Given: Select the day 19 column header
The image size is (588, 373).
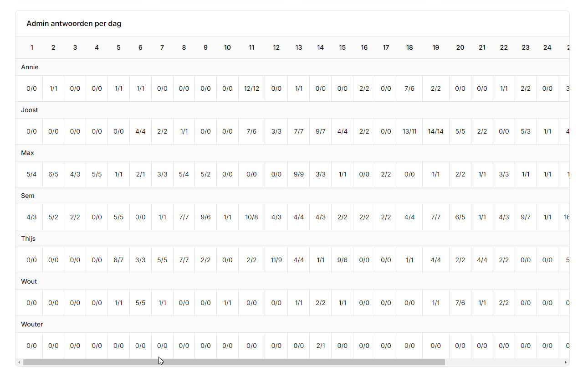Looking at the screenshot, I should click(x=436, y=47).
